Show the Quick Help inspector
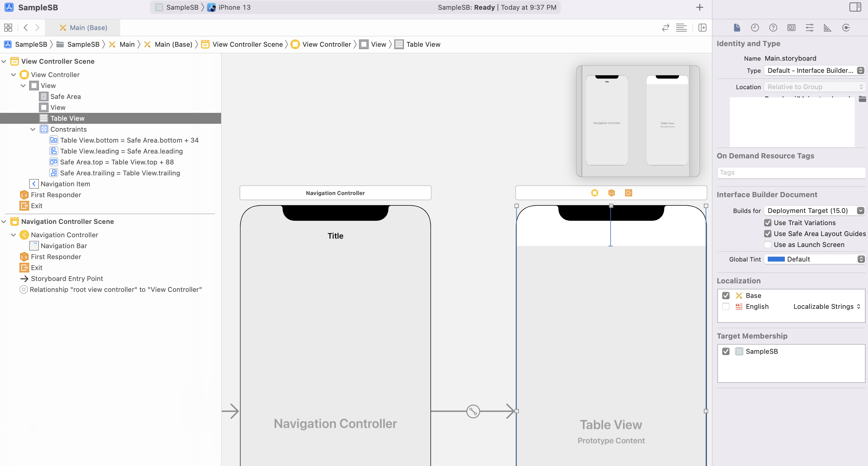868x466 pixels. tap(773, 28)
